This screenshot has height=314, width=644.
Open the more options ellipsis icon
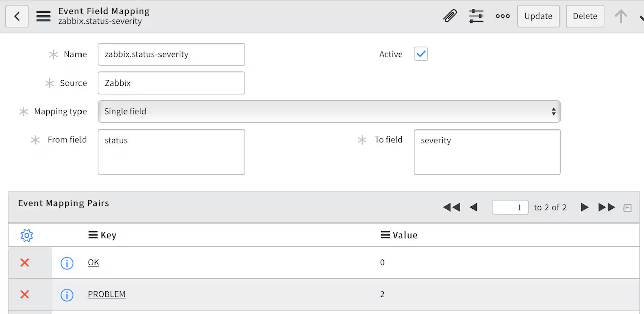(x=503, y=16)
